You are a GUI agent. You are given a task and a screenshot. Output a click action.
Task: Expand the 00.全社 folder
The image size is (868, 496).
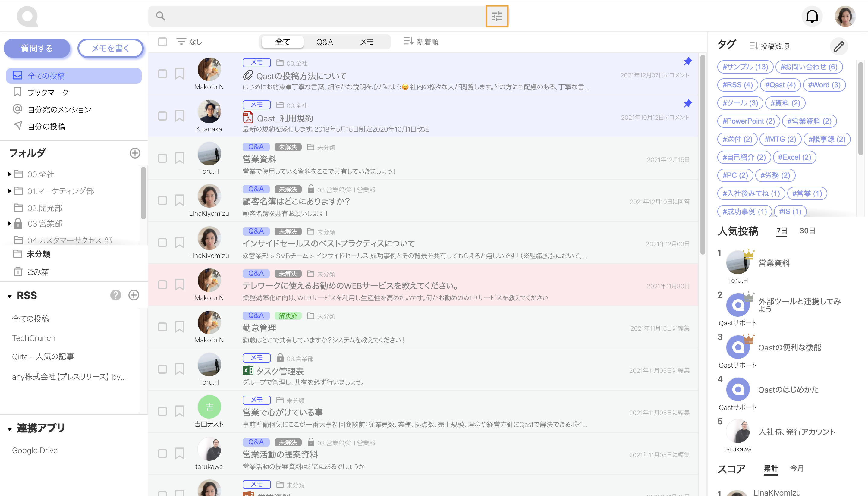point(9,174)
